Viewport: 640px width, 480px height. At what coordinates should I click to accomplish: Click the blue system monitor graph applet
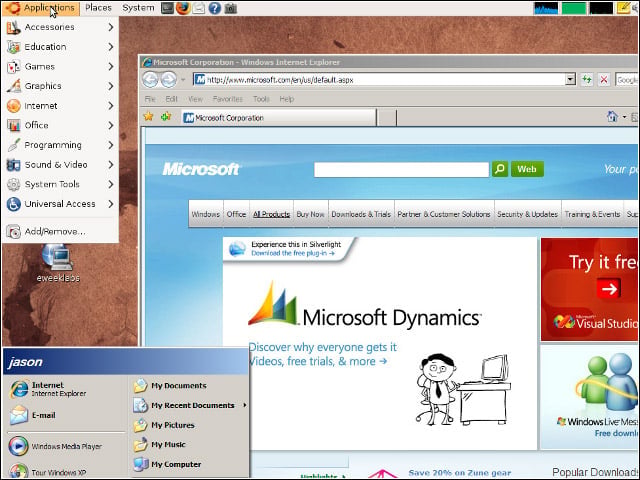(x=546, y=8)
